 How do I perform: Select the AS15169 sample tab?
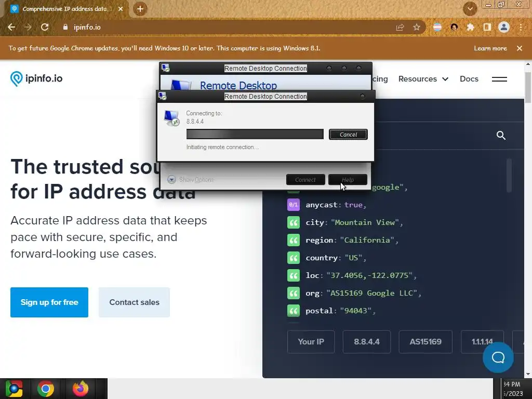425,342
